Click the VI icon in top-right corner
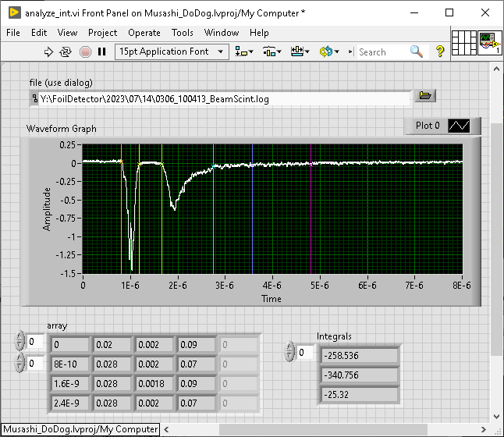Image resolution: width=504 pixels, height=437 pixels. 489,41
